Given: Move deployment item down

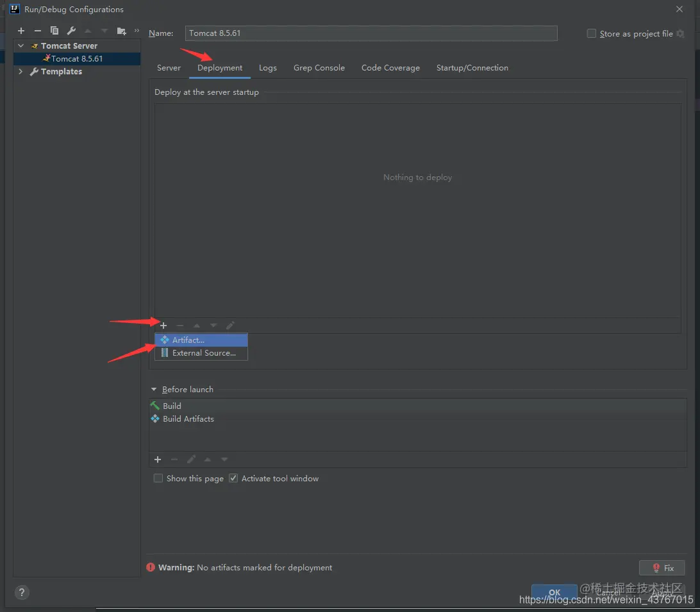Looking at the screenshot, I should click(213, 326).
